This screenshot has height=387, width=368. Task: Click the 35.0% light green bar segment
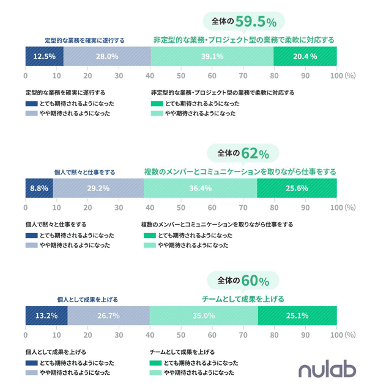tap(204, 315)
